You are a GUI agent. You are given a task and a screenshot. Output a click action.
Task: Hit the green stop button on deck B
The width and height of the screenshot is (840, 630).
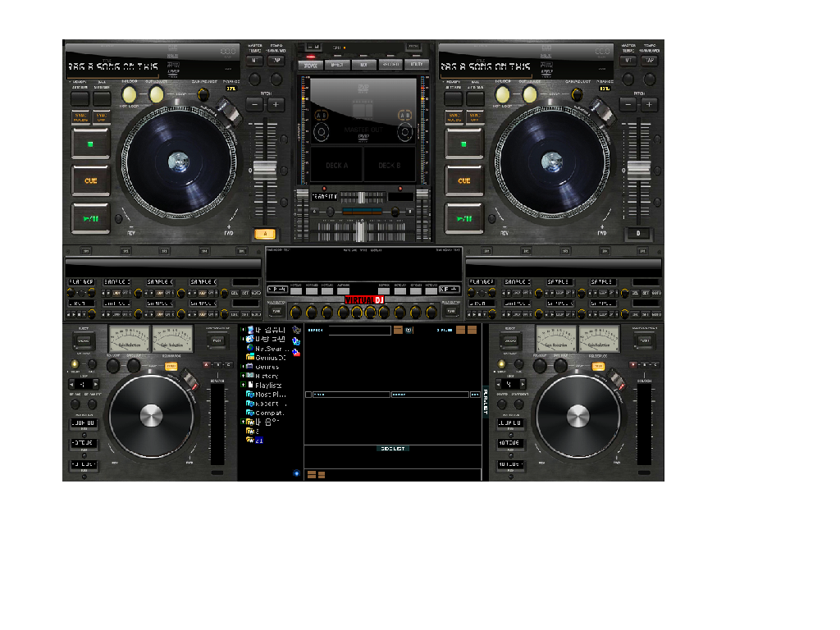[464, 144]
